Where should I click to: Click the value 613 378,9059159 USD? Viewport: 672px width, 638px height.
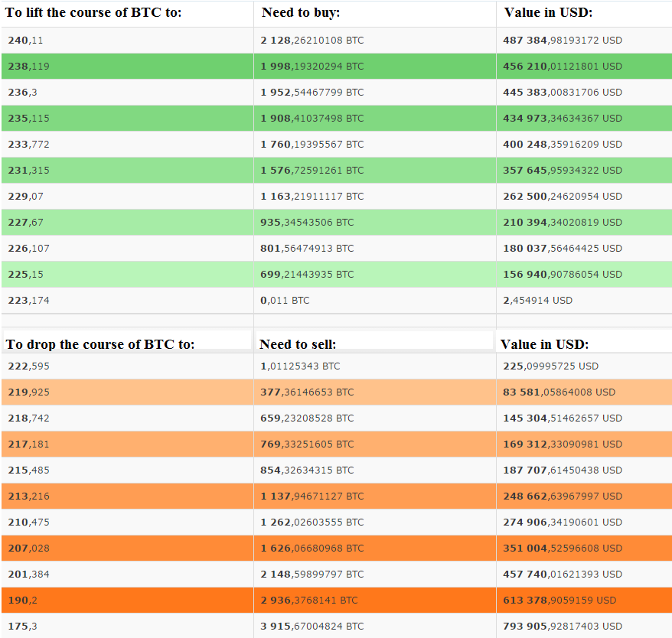(x=559, y=601)
